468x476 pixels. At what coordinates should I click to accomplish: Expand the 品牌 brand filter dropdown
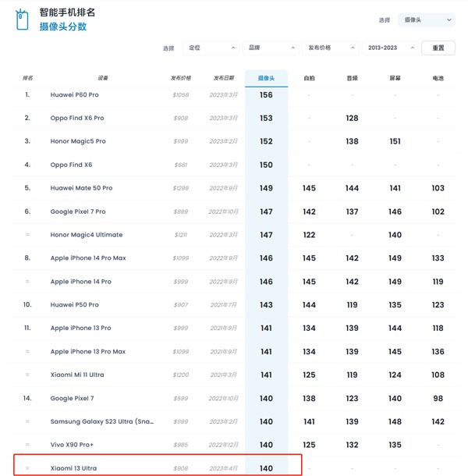click(271, 48)
